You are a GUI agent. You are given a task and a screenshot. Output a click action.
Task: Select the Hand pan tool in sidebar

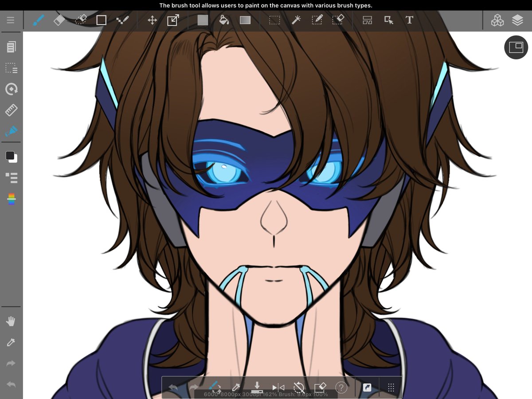(x=11, y=321)
